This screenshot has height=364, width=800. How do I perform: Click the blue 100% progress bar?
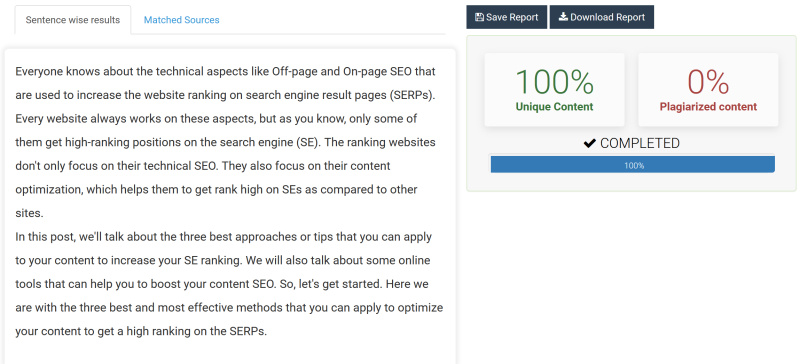633,165
